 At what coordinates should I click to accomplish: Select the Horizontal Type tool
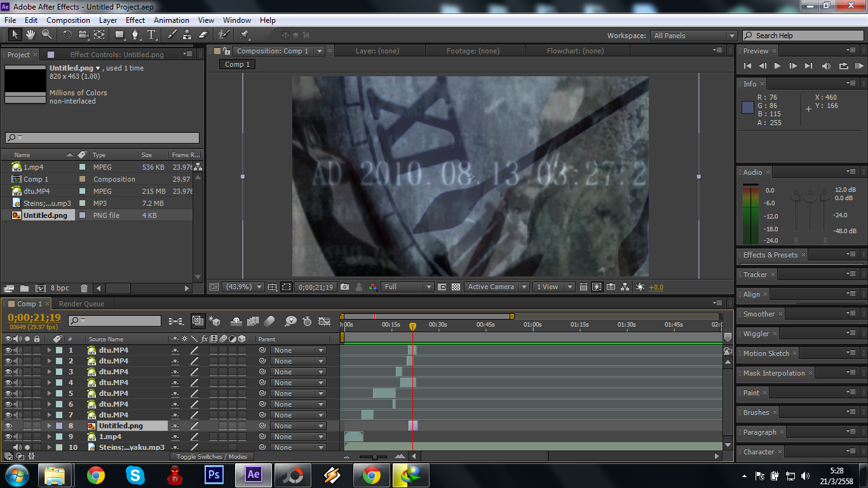pyautogui.click(x=152, y=34)
